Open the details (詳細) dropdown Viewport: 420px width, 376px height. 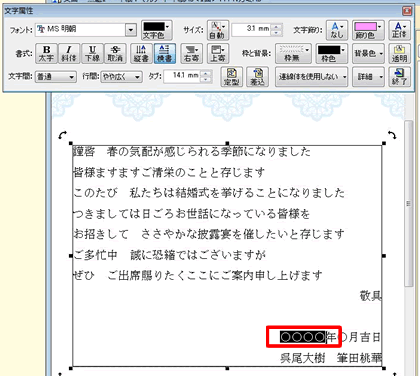(368, 77)
